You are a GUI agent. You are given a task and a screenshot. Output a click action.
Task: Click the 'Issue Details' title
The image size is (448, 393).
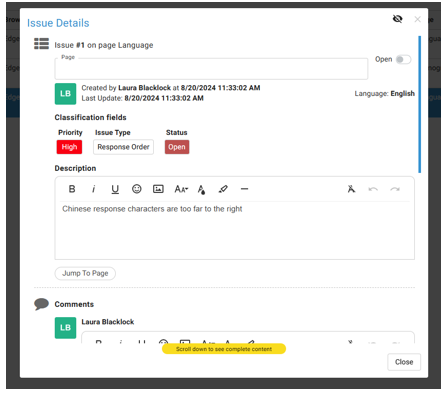[58, 23]
